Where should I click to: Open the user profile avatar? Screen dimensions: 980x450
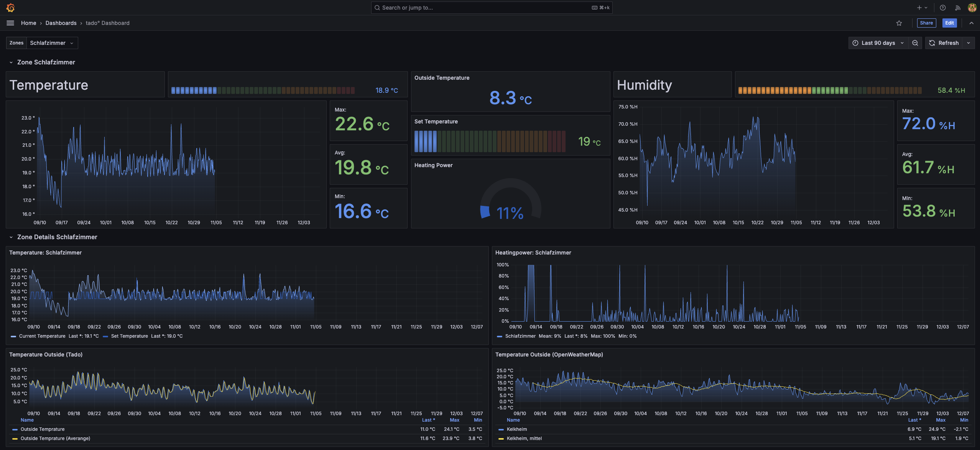click(x=972, y=8)
